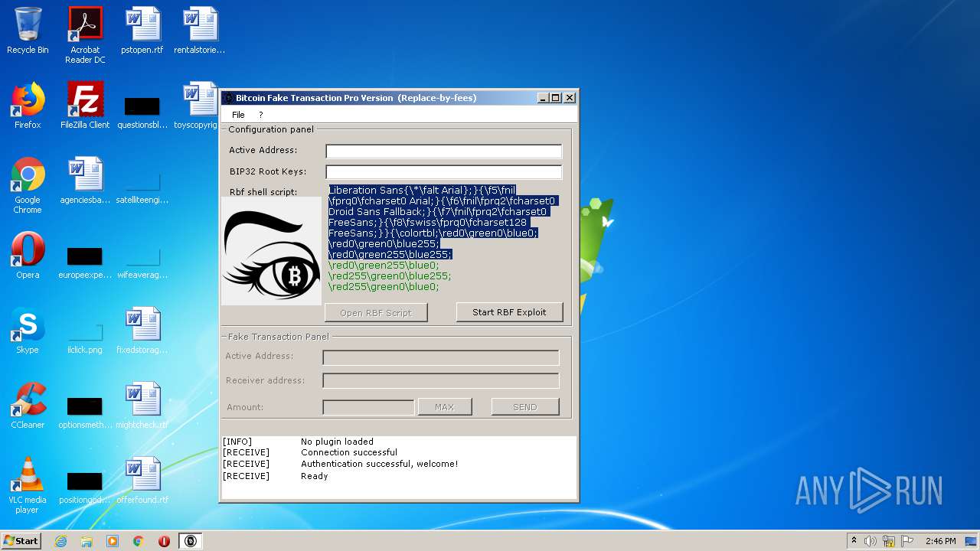Select the satelliteengi... desktop file
The width and height of the screenshot is (980, 551).
click(x=142, y=188)
